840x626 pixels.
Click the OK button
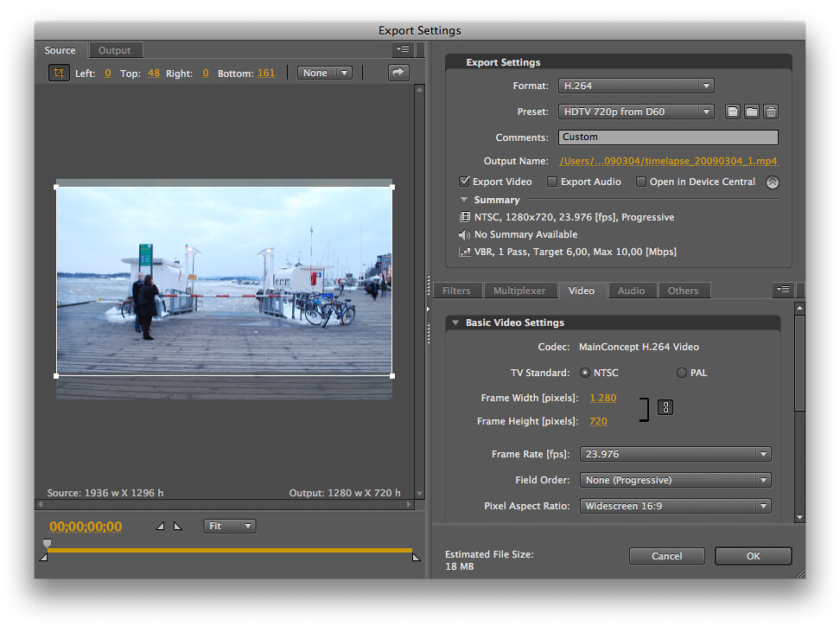[753, 556]
